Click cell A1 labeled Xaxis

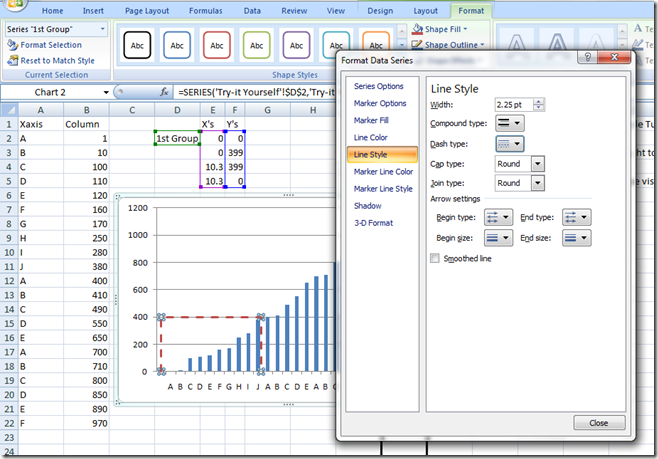click(x=40, y=124)
